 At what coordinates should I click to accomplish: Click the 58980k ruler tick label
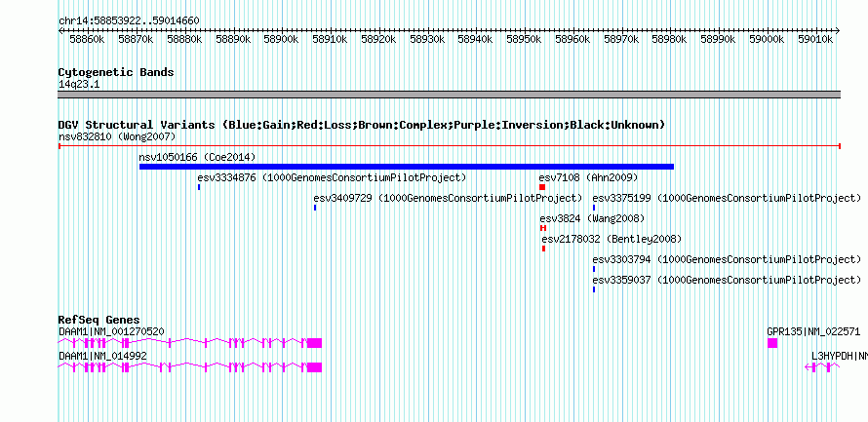point(669,39)
